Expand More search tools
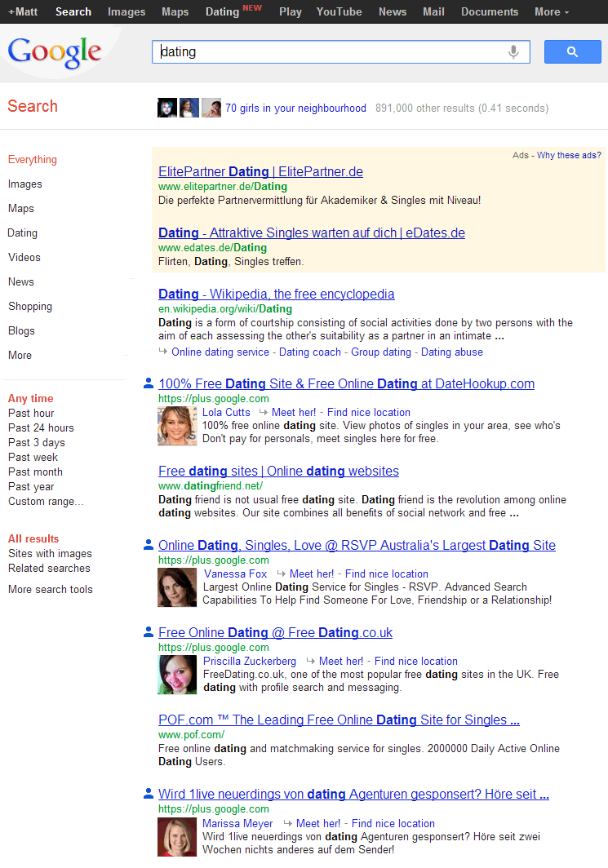This screenshot has width=608, height=868. click(x=51, y=589)
